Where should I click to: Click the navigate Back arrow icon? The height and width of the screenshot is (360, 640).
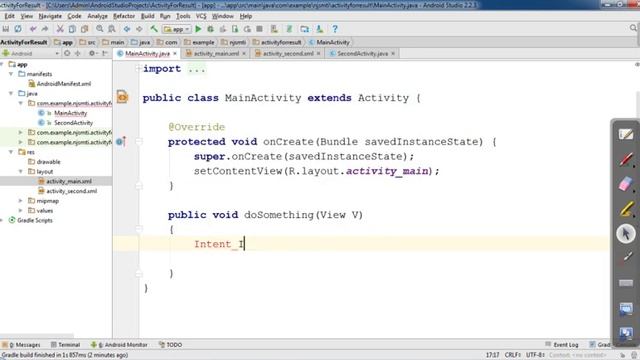click(127, 29)
